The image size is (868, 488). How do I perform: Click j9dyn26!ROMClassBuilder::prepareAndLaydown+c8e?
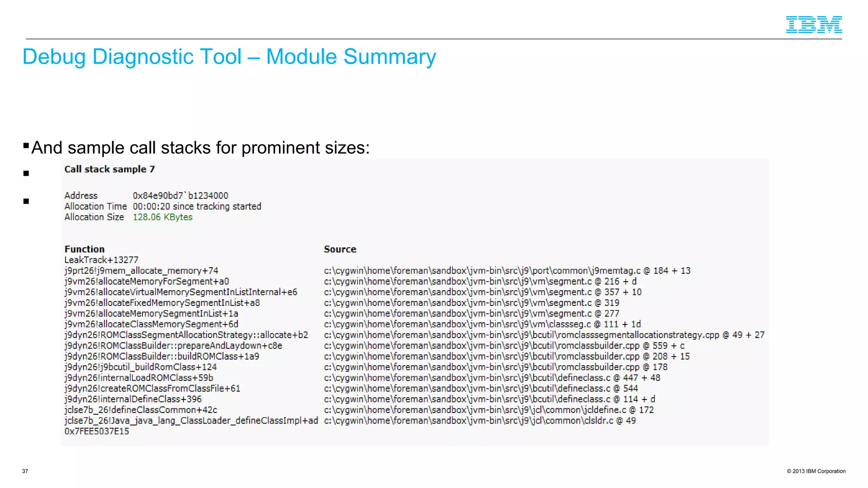pyautogui.click(x=173, y=346)
